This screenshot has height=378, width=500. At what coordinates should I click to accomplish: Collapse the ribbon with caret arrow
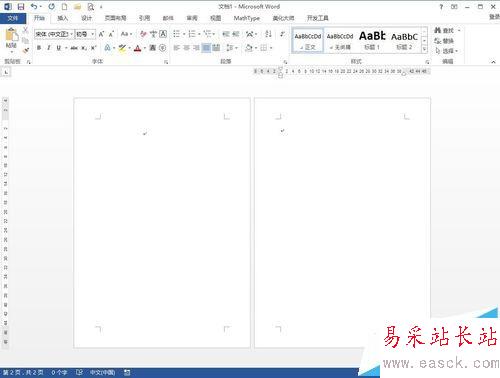[493, 62]
